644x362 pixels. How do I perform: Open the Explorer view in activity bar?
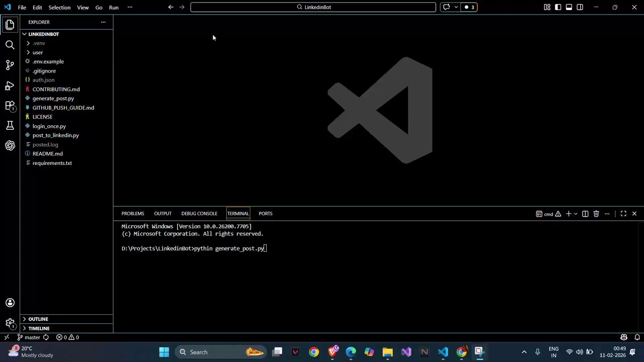click(x=10, y=25)
